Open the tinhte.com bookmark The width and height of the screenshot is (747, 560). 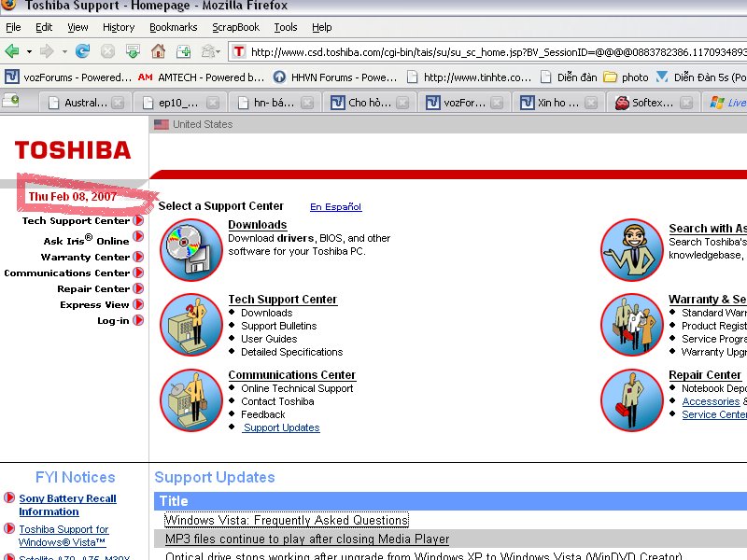(470, 77)
